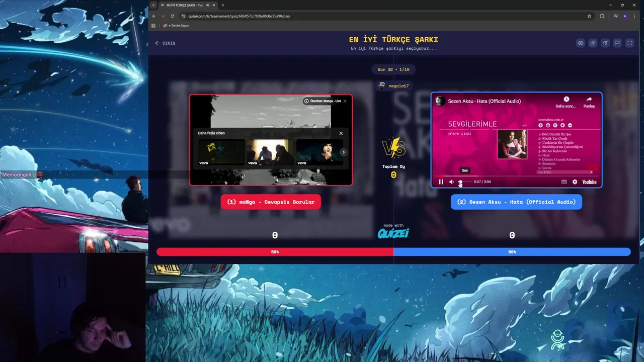Seek on the Sezen Aksu video progress bar
This screenshot has height=362, width=644.
point(516,176)
